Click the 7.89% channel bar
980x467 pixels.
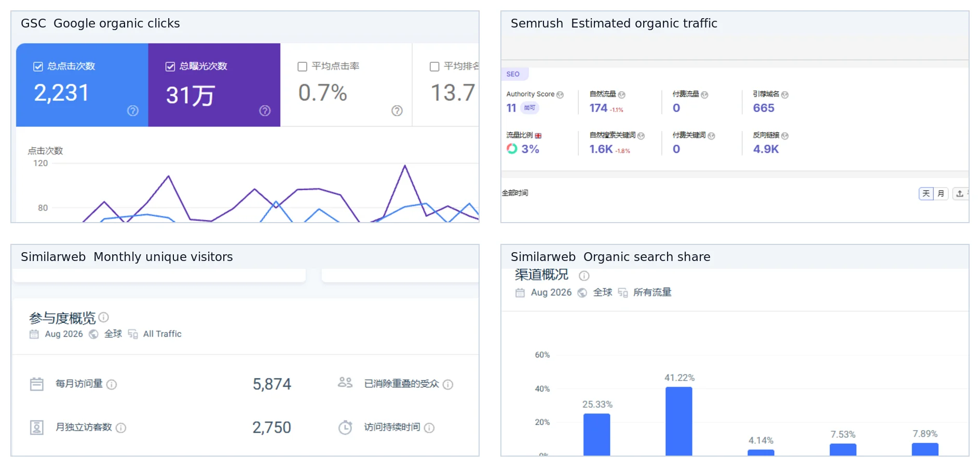(x=925, y=449)
